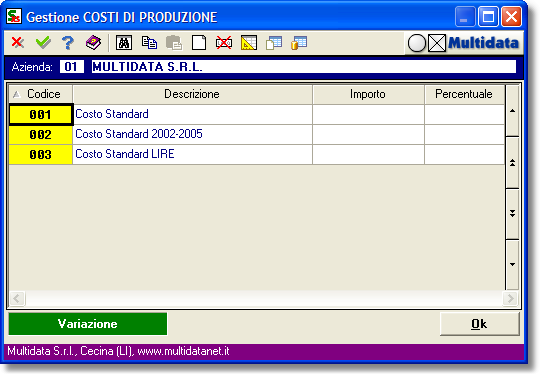Select the row 'Costo Standard'
Image resolution: width=540 pixels, height=376 pixels.
point(257,114)
